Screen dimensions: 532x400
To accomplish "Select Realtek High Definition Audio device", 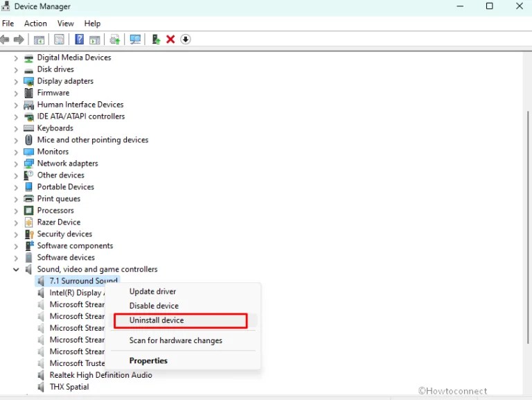I will (x=100, y=375).
